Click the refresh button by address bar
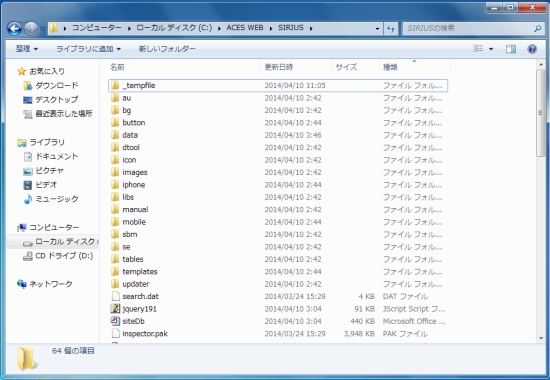The image size is (550, 380). pos(390,28)
